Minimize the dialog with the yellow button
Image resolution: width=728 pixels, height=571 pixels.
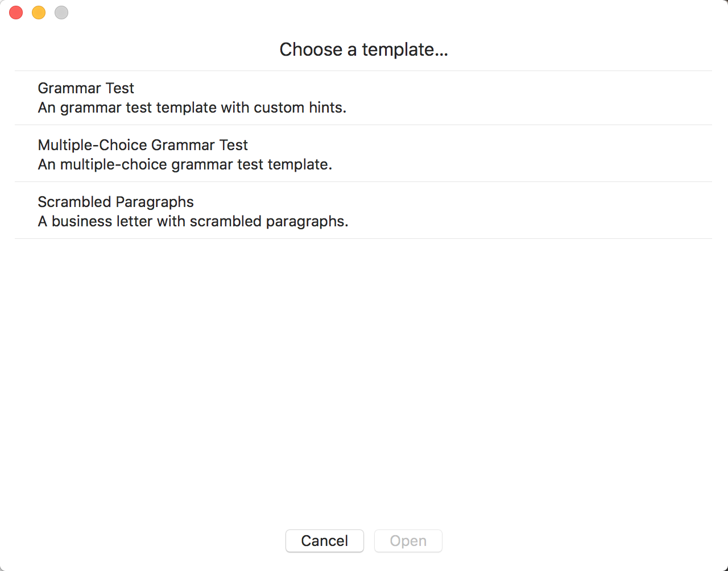(39, 13)
